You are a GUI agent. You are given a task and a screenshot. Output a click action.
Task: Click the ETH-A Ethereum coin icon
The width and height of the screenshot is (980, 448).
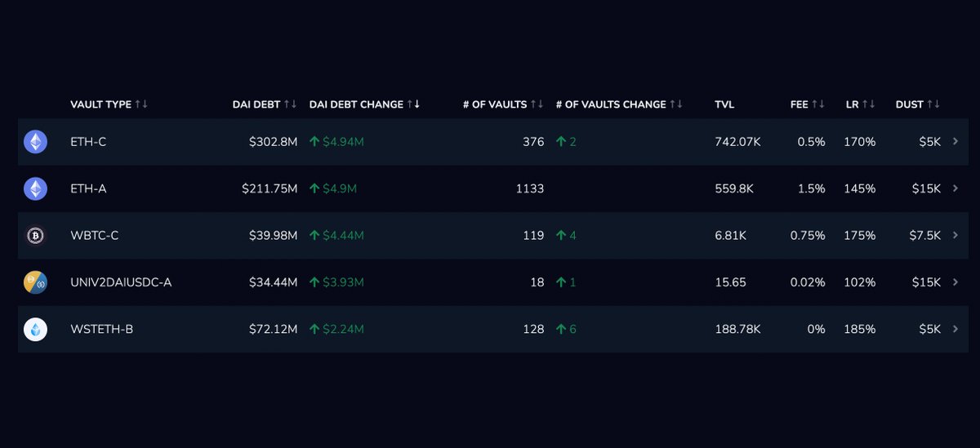35,189
